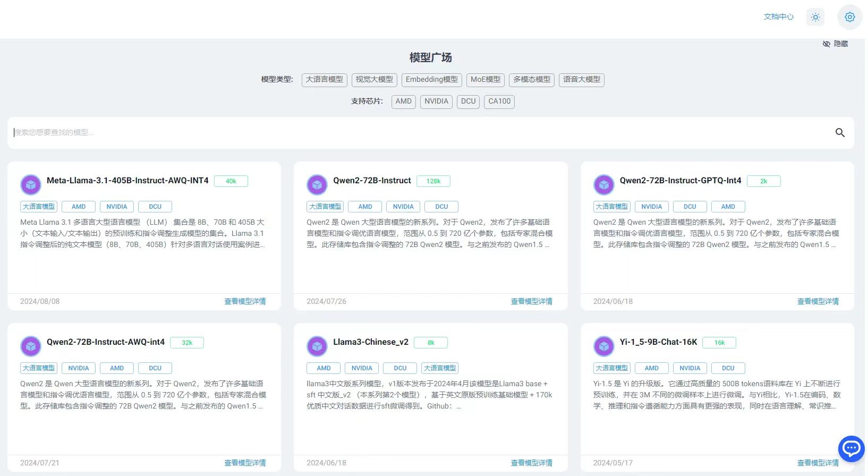Viewport: 868px width, 476px height.
Task: Click the 128k context badge
Action: click(x=433, y=181)
